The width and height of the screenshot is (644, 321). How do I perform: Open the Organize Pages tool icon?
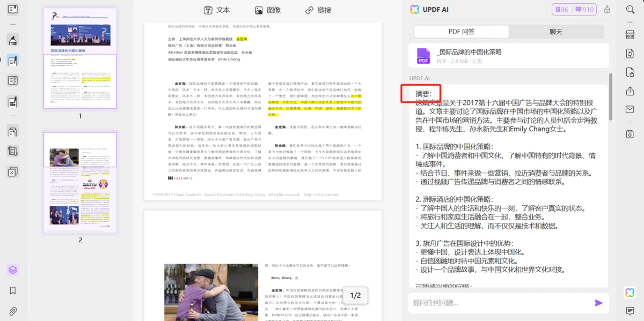pos(13,132)
